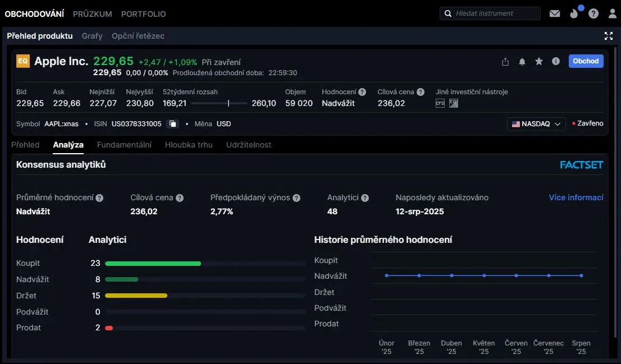Open the messages envelope icon
This screenshot has width=621, height=364.
coord(555,13)
